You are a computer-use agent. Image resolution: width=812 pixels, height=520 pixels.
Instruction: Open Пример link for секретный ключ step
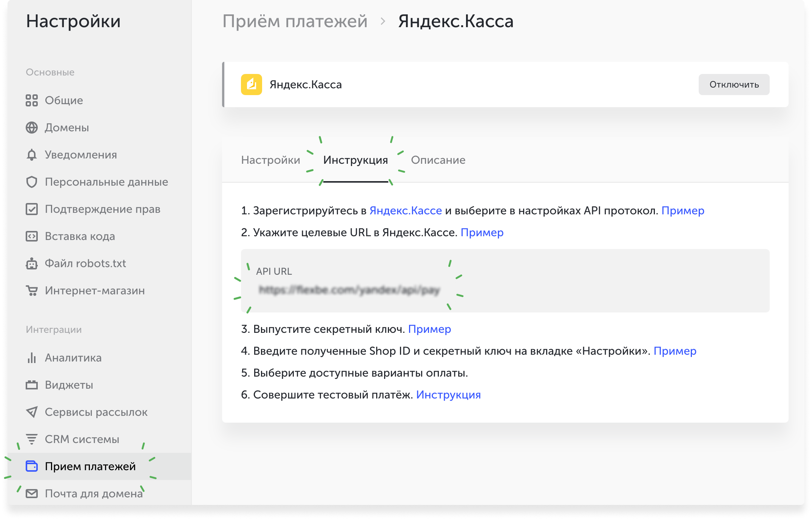(429, 329)
